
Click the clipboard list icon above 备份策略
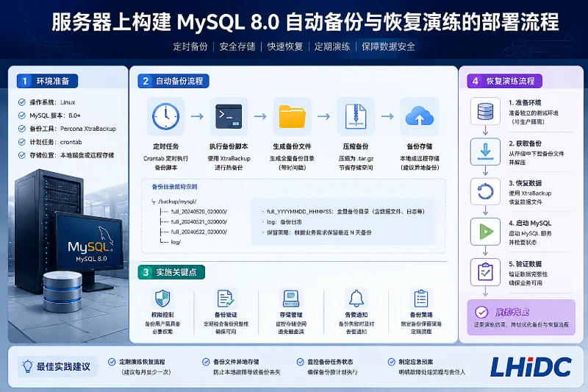click(x=421, y=299)
